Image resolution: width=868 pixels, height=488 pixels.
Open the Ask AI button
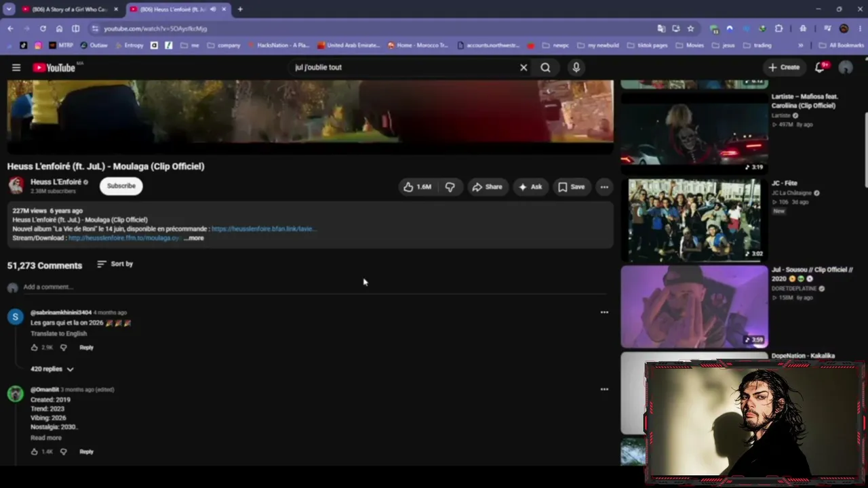pos(530,187)
